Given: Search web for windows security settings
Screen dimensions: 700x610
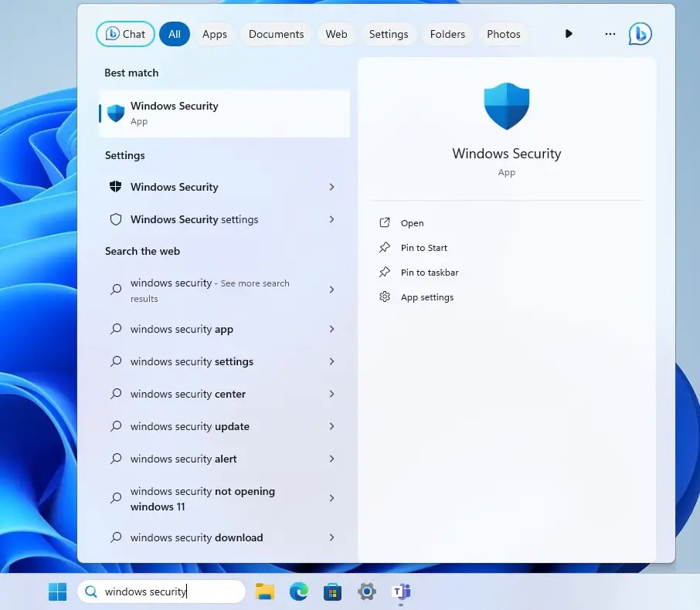Looking at the screenshot, I should pyautogui.click(x=225, y=361).
